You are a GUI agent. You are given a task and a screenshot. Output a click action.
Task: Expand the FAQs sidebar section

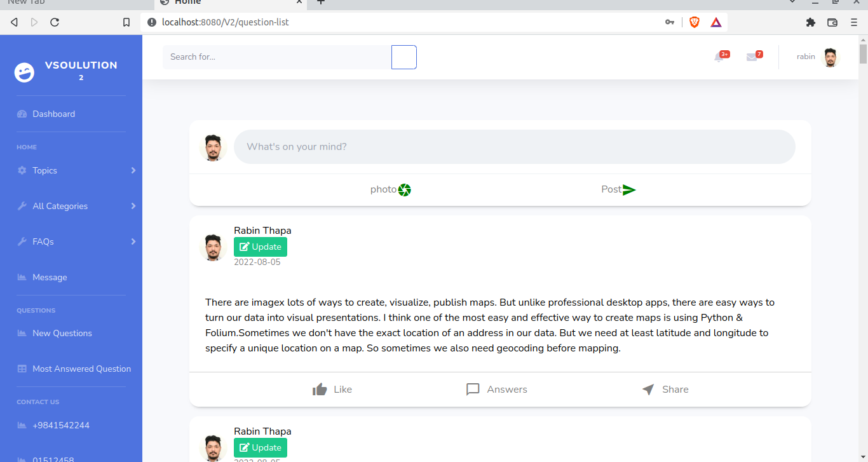pos(44,241)
